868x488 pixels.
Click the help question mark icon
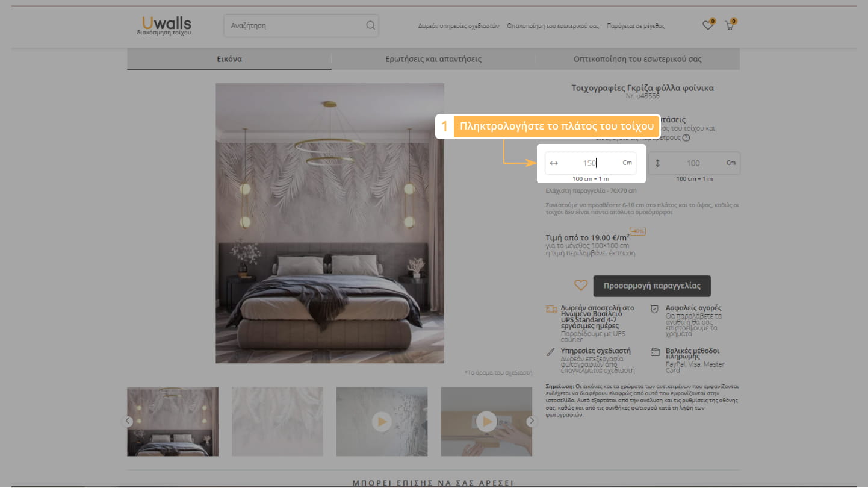[x=686, y=137]
